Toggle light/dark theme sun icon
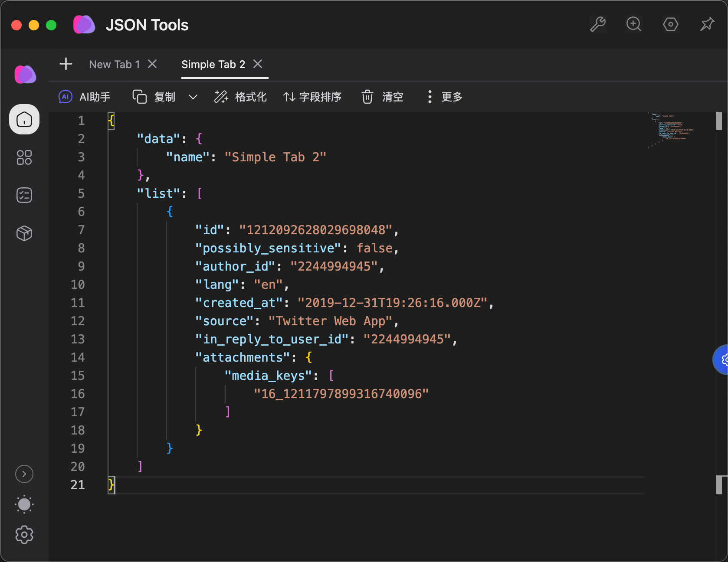Screen dimensions: 728x562 click(x=24, y=504)
